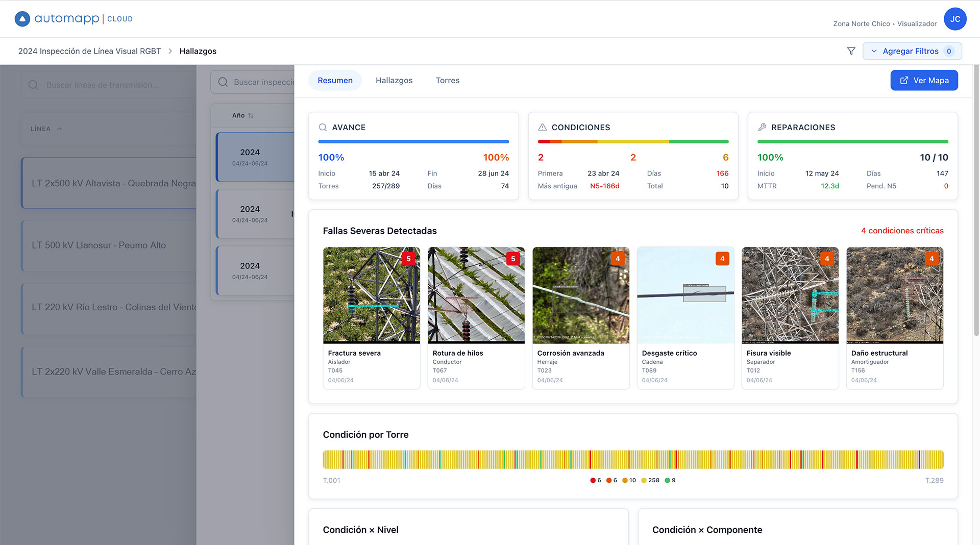Screen dimensions: 980x545
Task: Click the sort icon next to the Año header
Action: coord(251,115)
